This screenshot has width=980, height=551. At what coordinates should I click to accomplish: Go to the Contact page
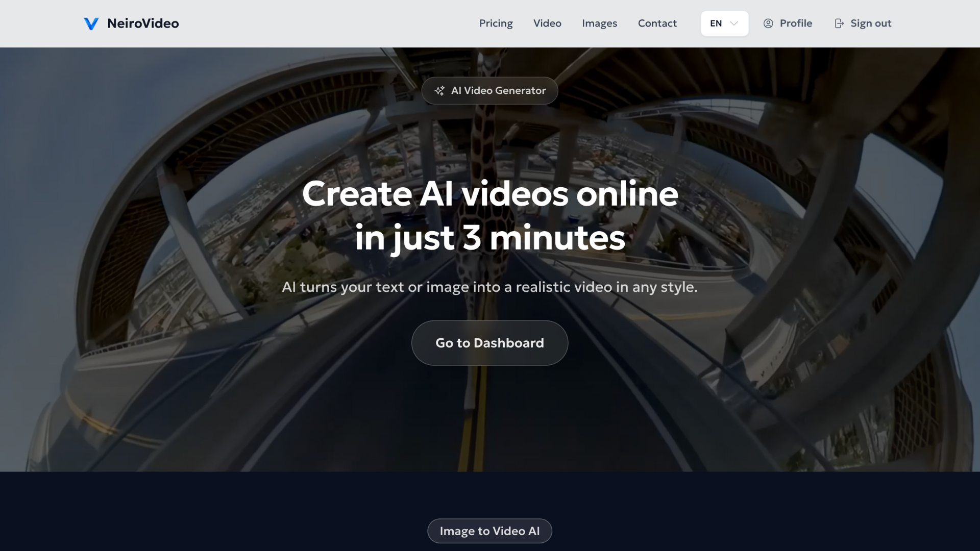[657, 23]
